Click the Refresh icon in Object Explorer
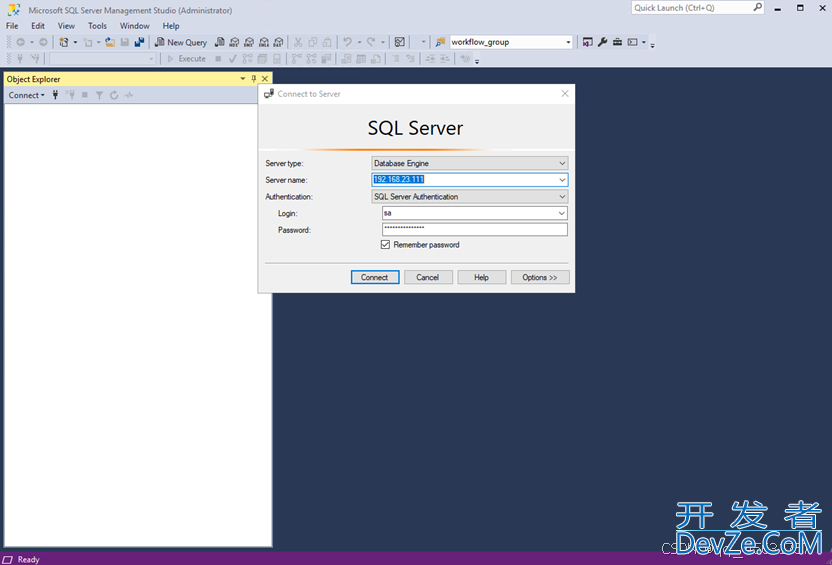 (114, 95)
